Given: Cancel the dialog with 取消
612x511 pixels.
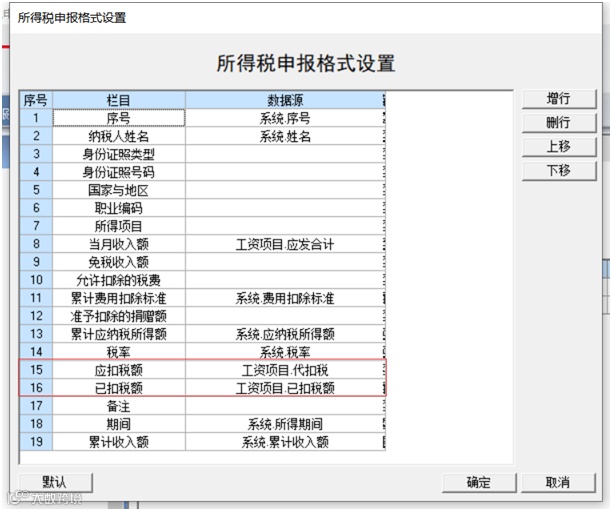Looking at the screenshot, I should tap(559, 483).
